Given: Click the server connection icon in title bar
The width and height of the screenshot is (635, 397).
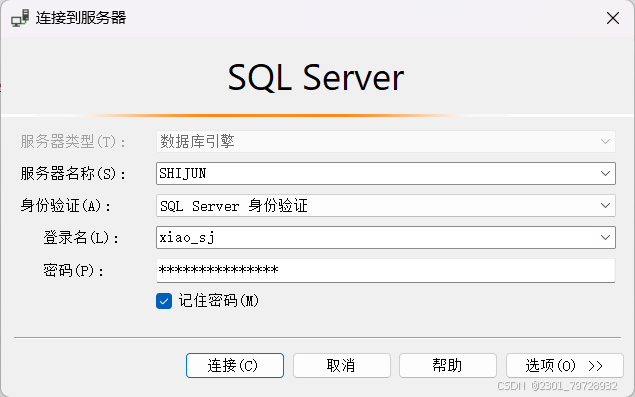Looking at the screenshot, I should [20, 18].
